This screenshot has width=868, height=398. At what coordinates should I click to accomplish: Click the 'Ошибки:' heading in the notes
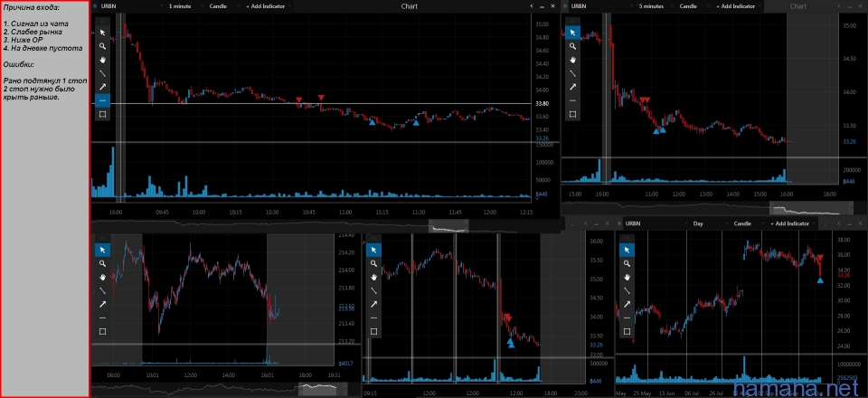19,64
